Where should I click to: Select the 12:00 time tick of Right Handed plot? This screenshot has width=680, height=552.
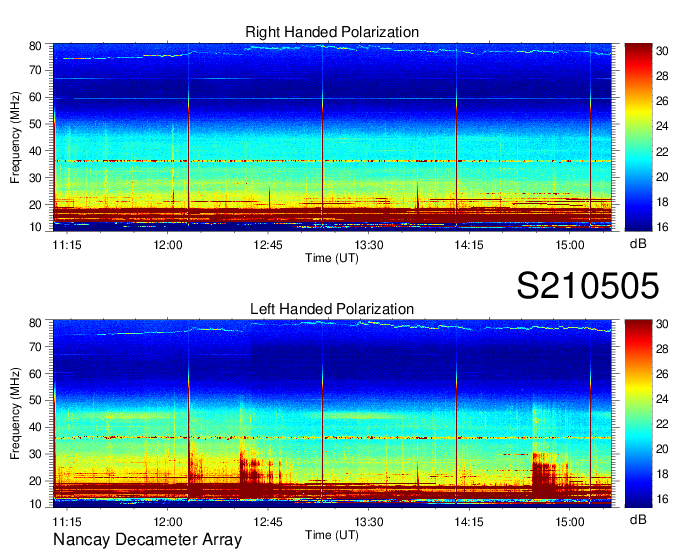pyautogui.click(x=168, y=245)
